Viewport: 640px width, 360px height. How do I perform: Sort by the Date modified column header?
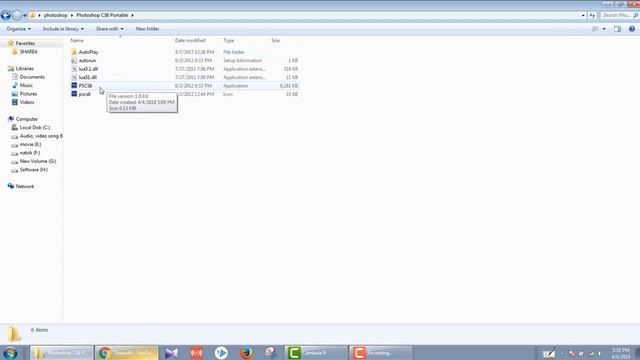pos(190,40)
